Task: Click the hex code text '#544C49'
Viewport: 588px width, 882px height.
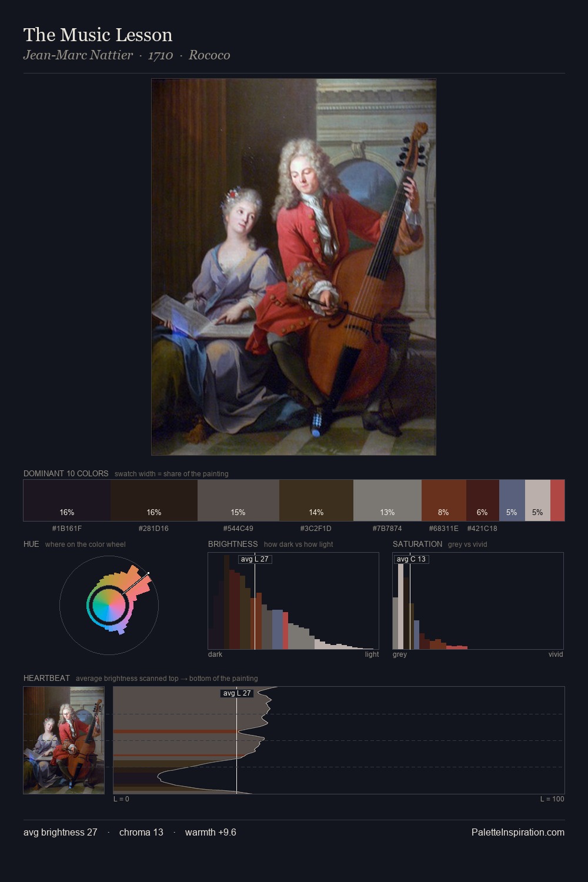Action: coord(238,528)
